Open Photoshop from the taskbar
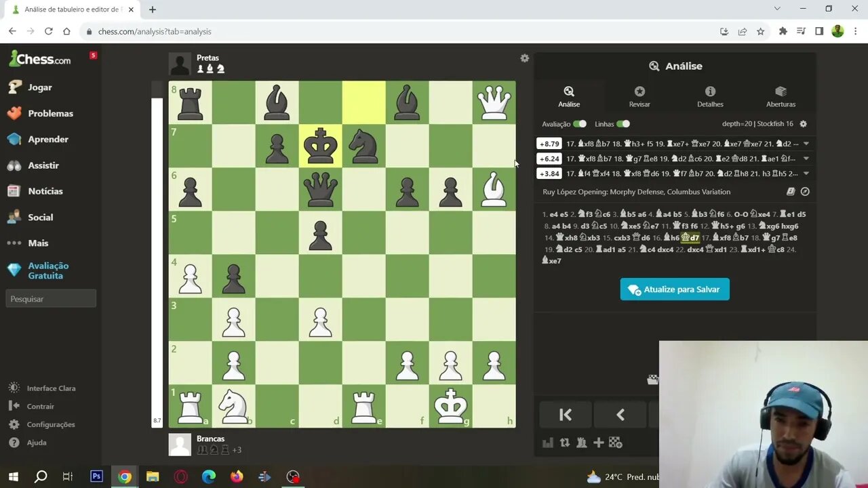 [96, 476]
